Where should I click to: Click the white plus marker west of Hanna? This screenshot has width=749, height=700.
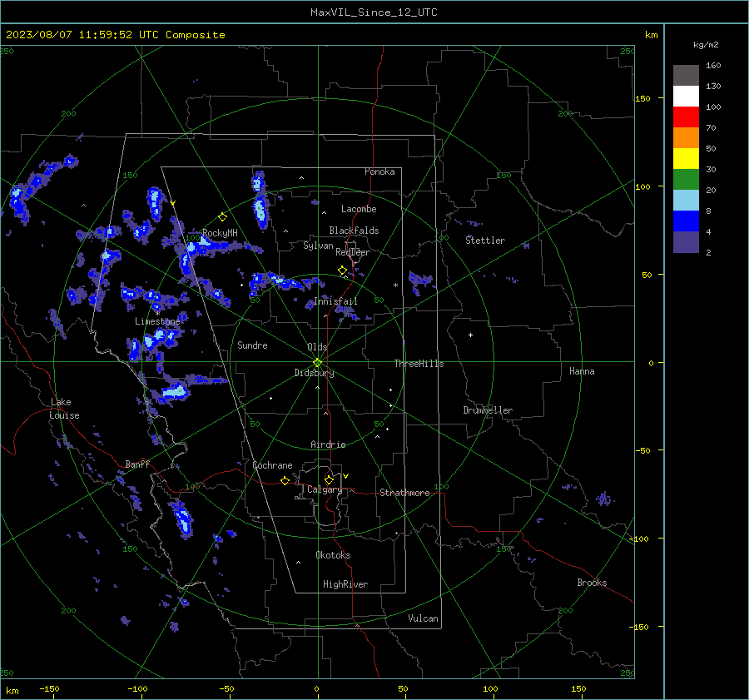tap(470, 335)
